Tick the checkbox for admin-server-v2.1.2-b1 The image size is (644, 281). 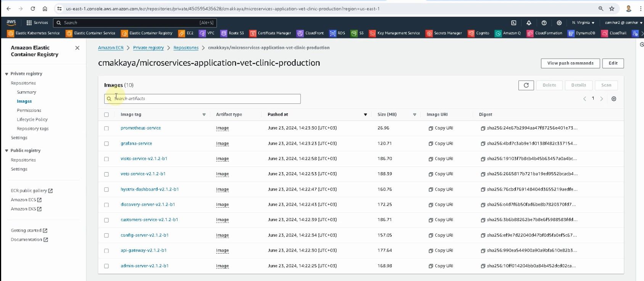[106, 266]
